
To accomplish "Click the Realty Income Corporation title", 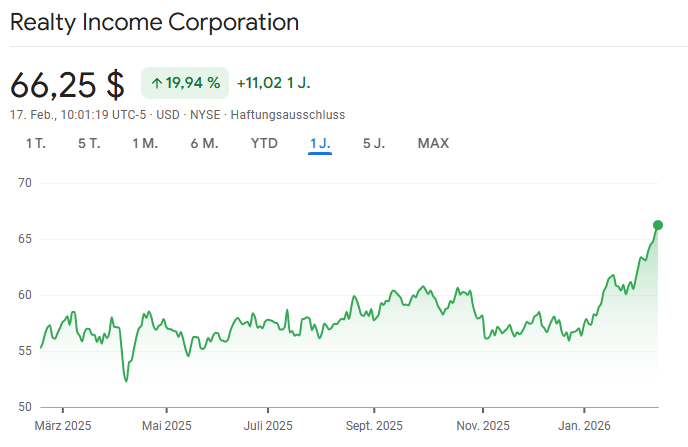I will point(154,21).
